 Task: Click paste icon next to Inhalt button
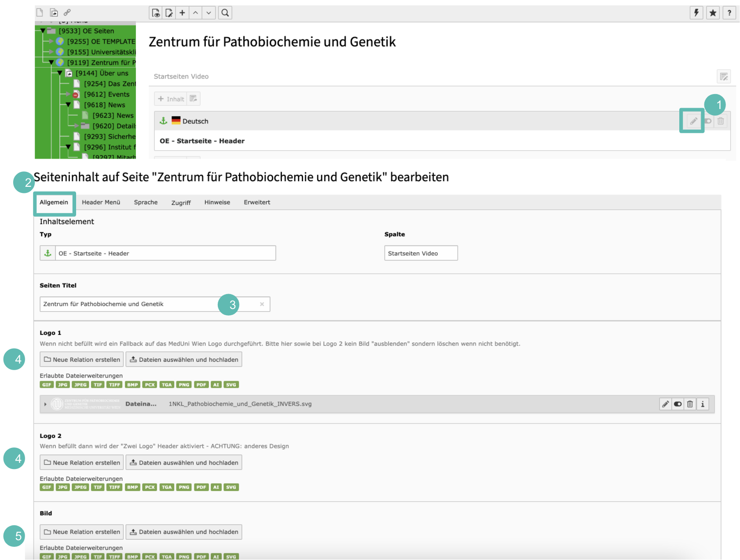click(194, 99)
